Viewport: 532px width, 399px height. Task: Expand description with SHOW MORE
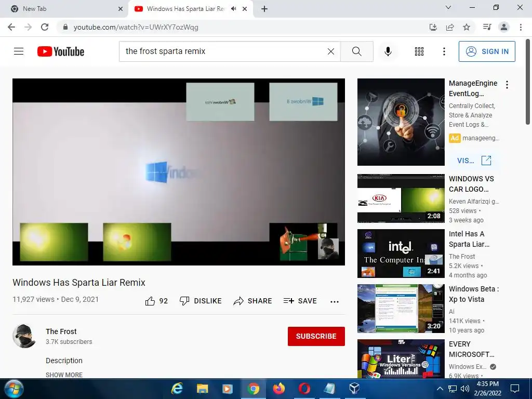point(64,375)
